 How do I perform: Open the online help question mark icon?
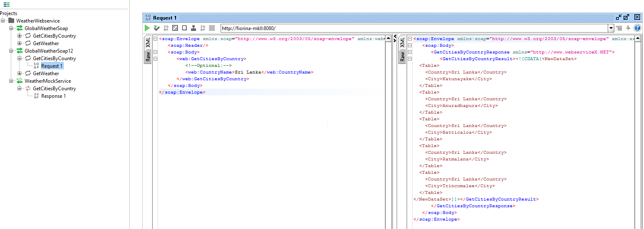(x=637, y=28)
